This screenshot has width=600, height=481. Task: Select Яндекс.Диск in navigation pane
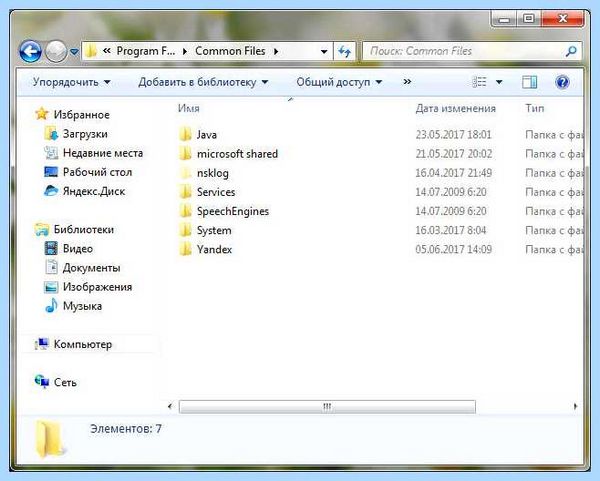pyautogui.click(x=94, y=191)
